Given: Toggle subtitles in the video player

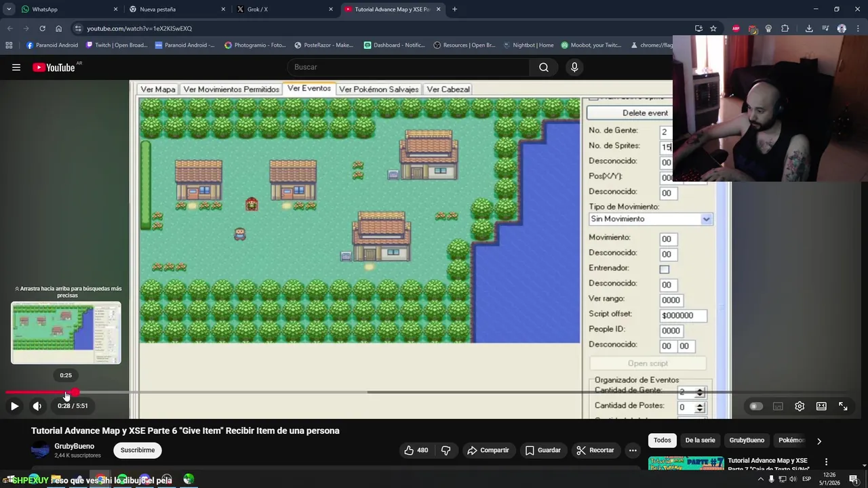Looking at the screenshot, I should (778, 406).
